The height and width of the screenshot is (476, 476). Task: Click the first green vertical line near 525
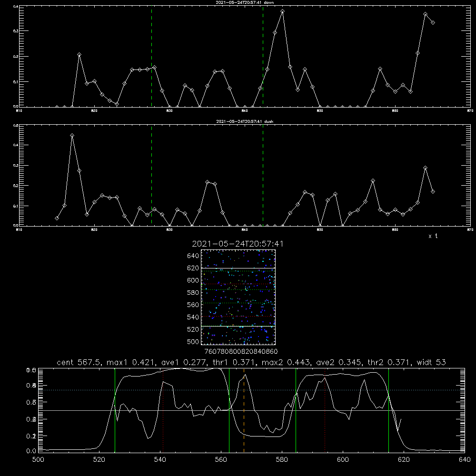(115, 410)
